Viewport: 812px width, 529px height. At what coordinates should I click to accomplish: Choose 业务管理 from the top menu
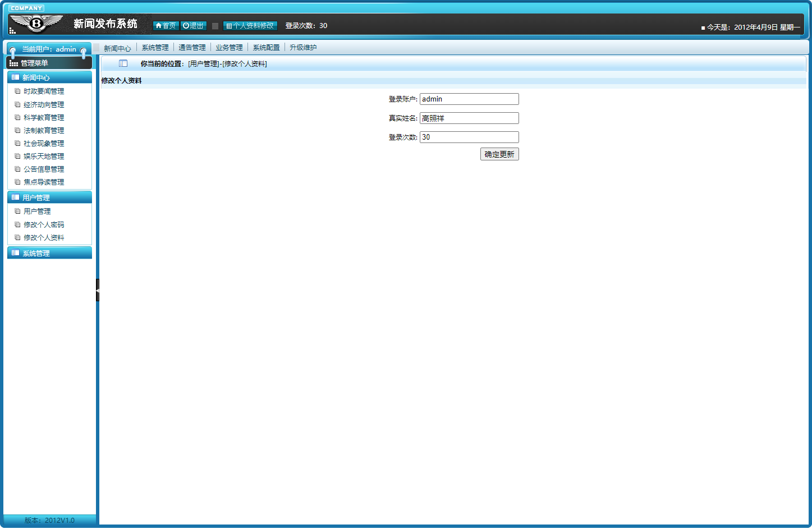[x=229, y=48]
